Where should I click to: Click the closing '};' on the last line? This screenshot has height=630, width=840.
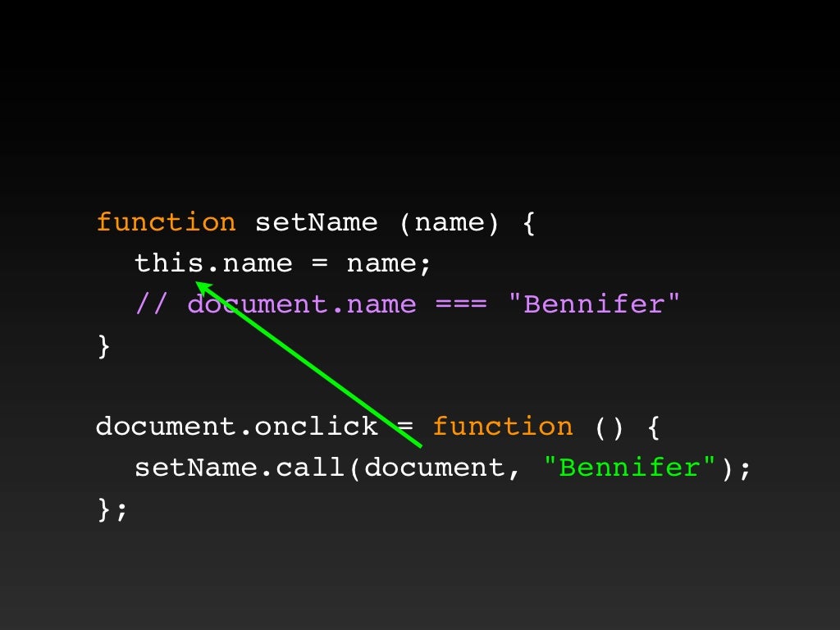tap(112, 509)
